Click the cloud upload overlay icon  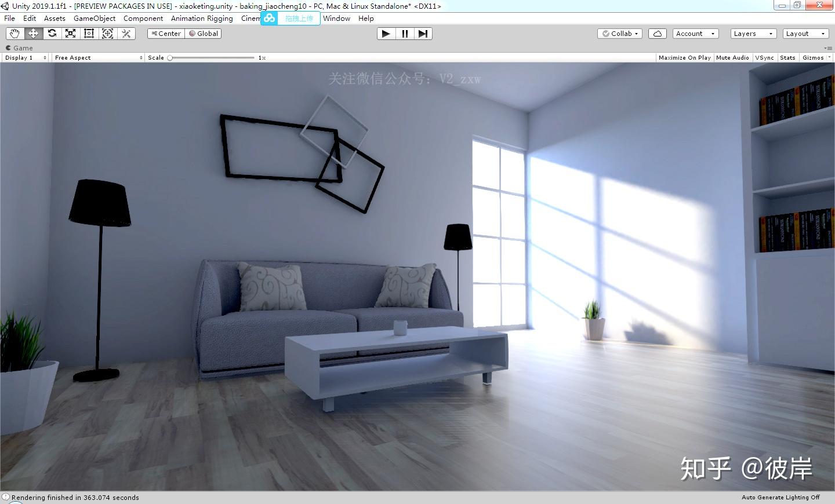(x=269, y=19)
